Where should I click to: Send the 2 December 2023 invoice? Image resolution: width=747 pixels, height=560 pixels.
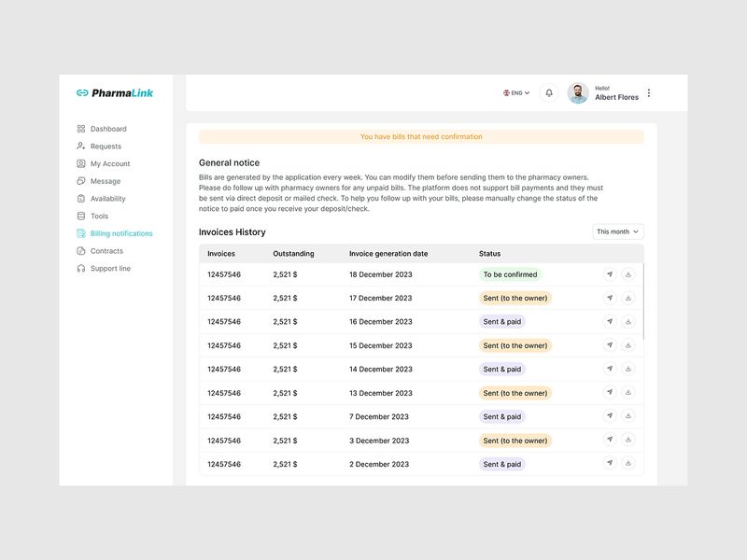pyautogui.click(x=610, y=463)
